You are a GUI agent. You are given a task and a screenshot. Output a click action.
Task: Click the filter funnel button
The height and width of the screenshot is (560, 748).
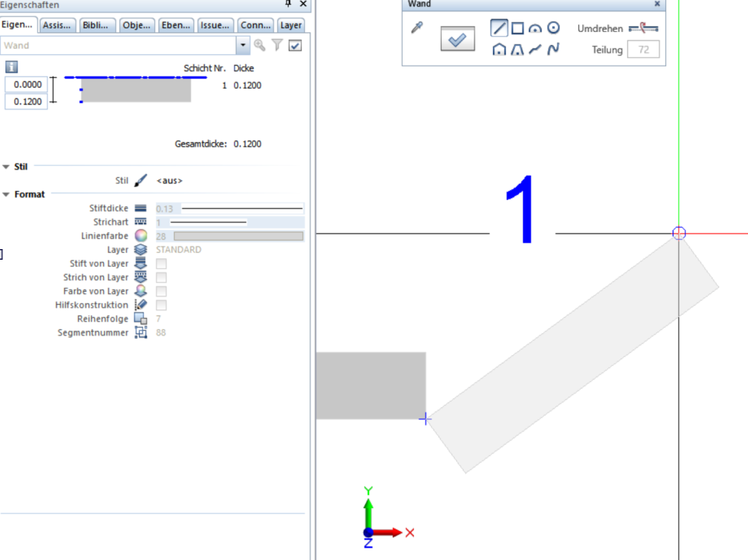[x=277, y=46]
